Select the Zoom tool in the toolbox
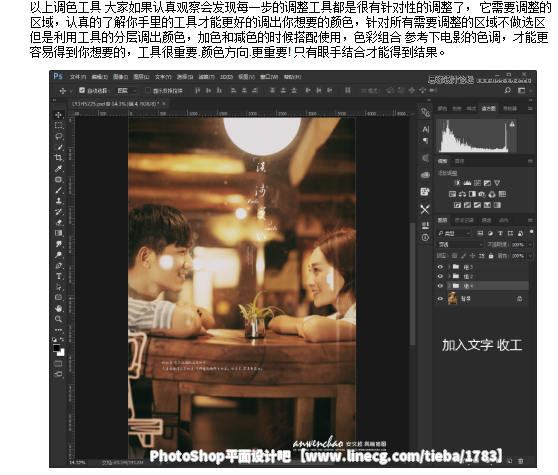This screenshot has width=558, height=475. coord(59,319)
